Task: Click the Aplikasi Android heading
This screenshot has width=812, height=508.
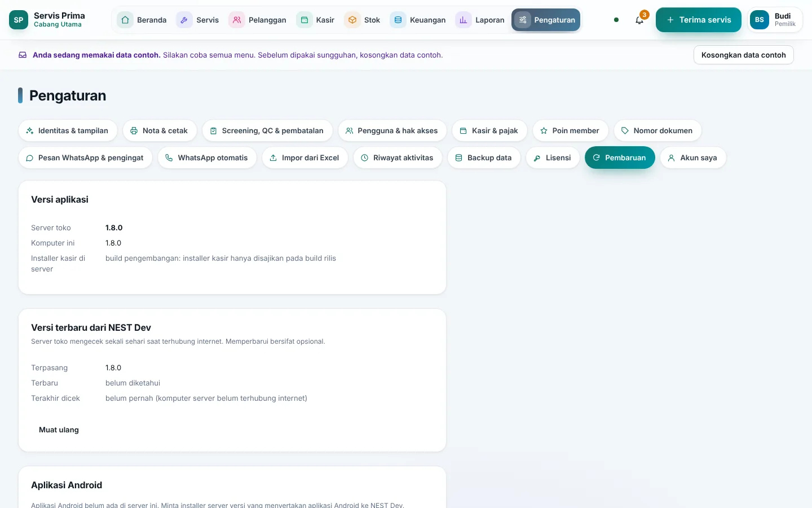Action: point(67,485)
